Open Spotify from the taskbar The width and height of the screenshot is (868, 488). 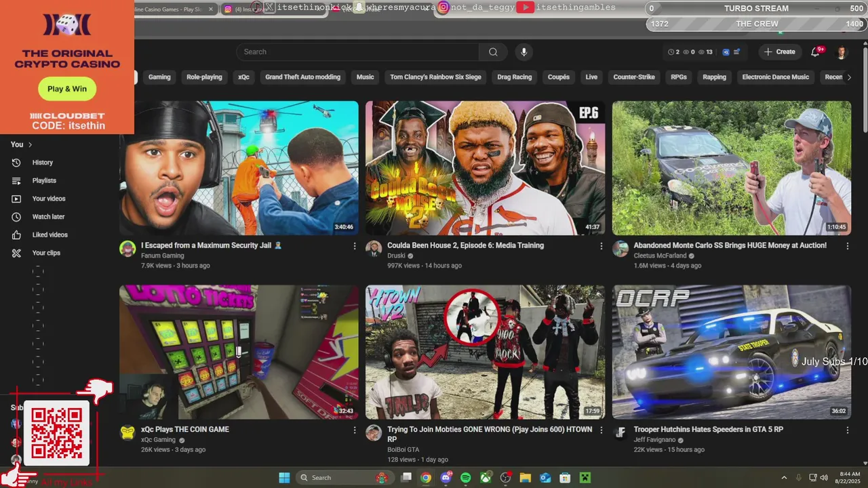(x=465, y=478)
